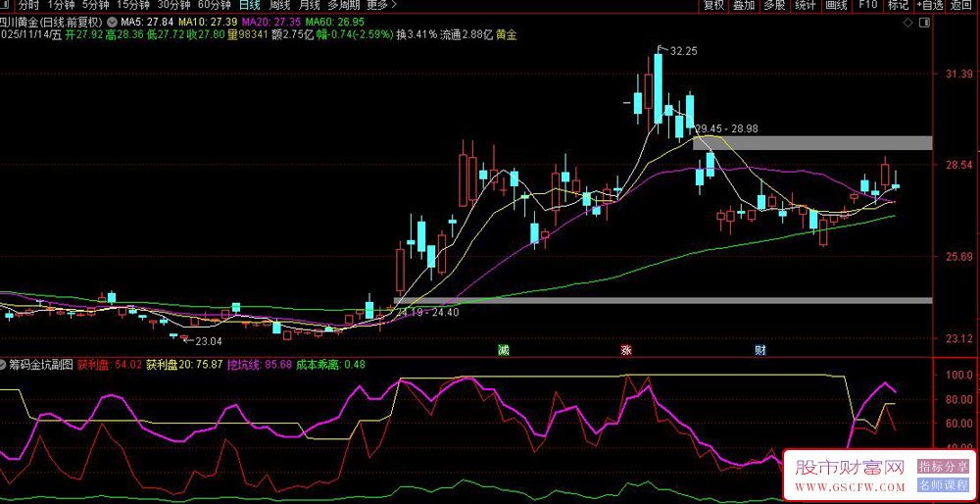This screenshot has width=980, height=504.
Task: Switch to 周线 weekly chart tab
Action: (x=279, y=6)
